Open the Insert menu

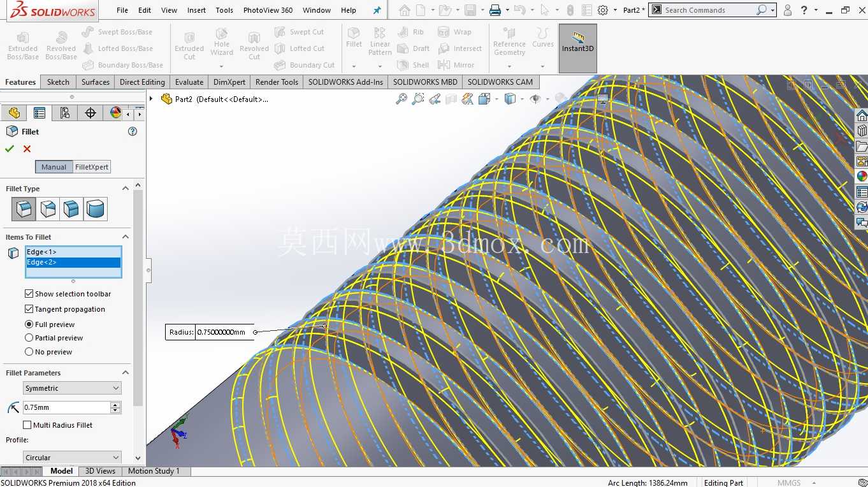pyautogui.click(x=196, y=10)
